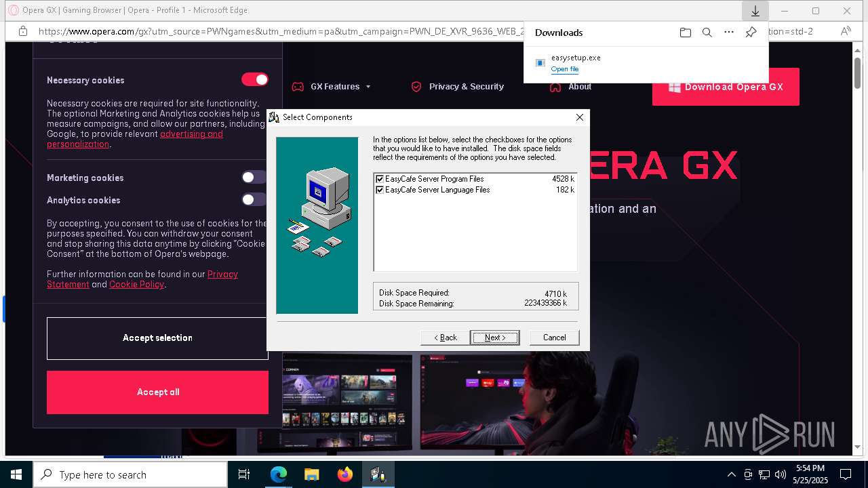Open file link for easysetup.exe

[564, 69]
